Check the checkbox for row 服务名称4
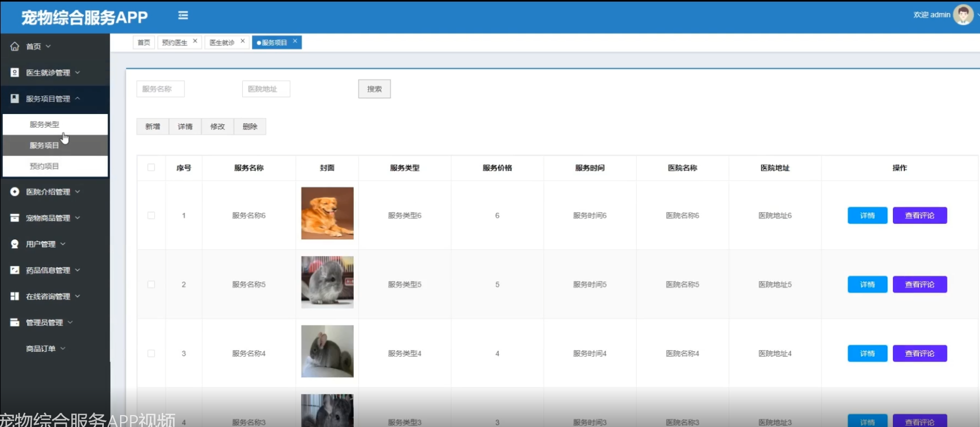The height and width of the screenshot is (427, 980). coord(151,353)
